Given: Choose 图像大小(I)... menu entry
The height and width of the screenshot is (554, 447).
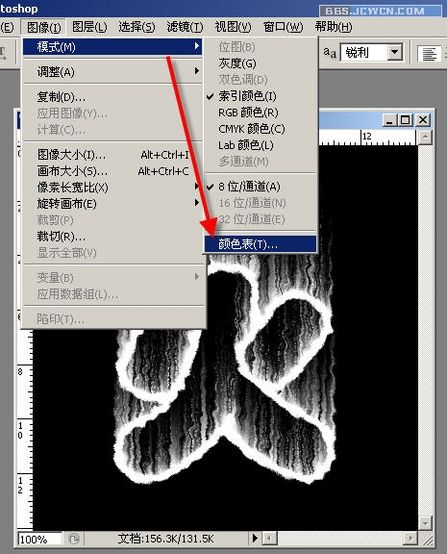Looking at the screenshot, I should click(x=113, y=155).
